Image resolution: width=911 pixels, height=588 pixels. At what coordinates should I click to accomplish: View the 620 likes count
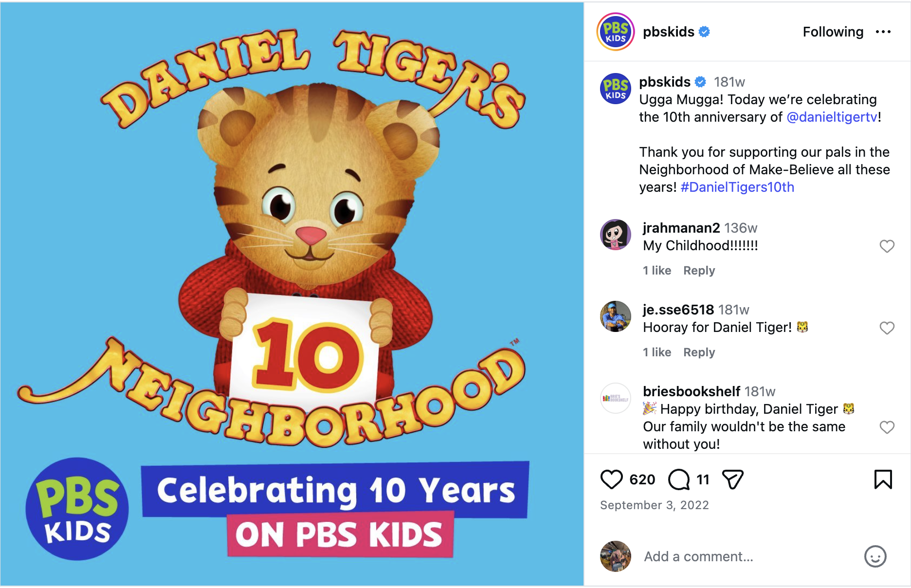(x=642, y=479)
